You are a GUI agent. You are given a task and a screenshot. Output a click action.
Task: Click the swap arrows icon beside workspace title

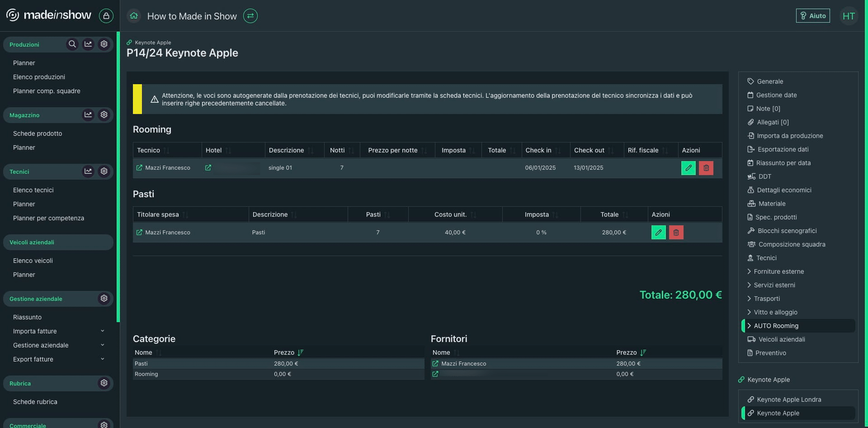(x=250, y=16)
